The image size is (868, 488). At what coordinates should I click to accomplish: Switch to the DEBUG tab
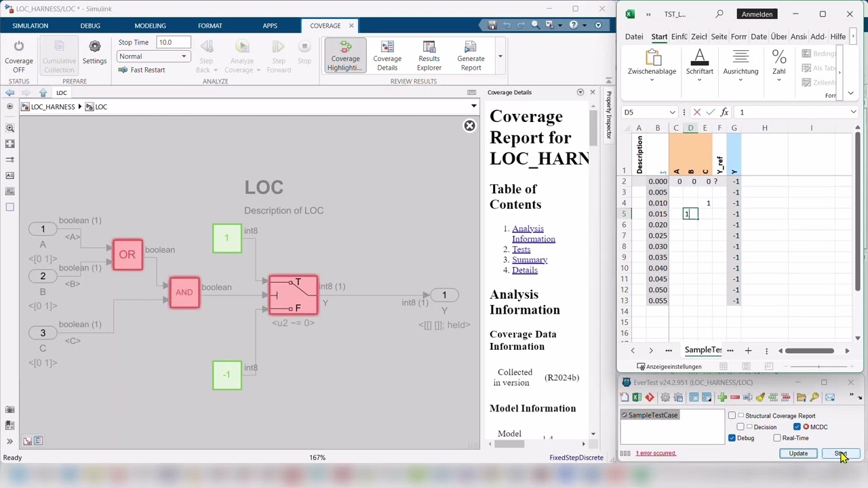pos(90,26)
